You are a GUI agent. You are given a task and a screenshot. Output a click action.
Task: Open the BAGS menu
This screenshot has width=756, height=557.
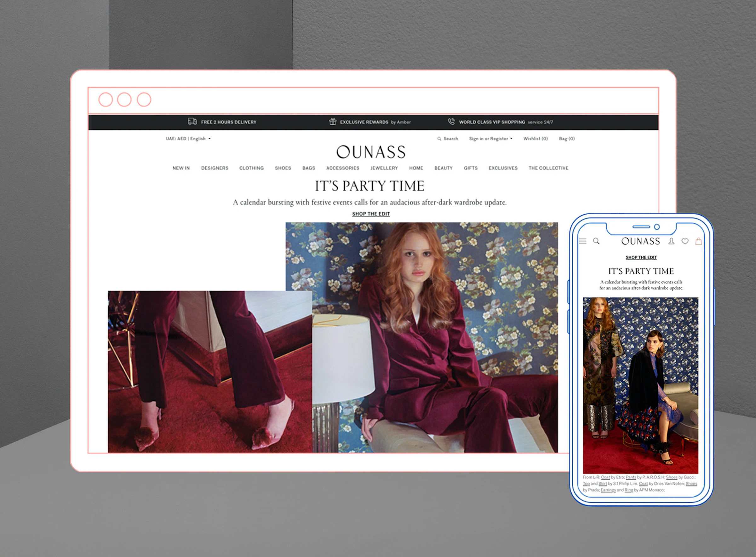[309, 168]
